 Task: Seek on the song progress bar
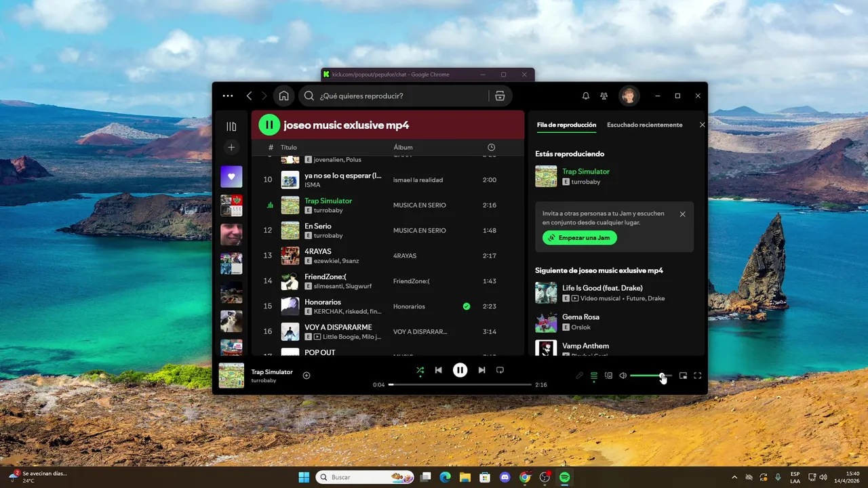point(460,384)
